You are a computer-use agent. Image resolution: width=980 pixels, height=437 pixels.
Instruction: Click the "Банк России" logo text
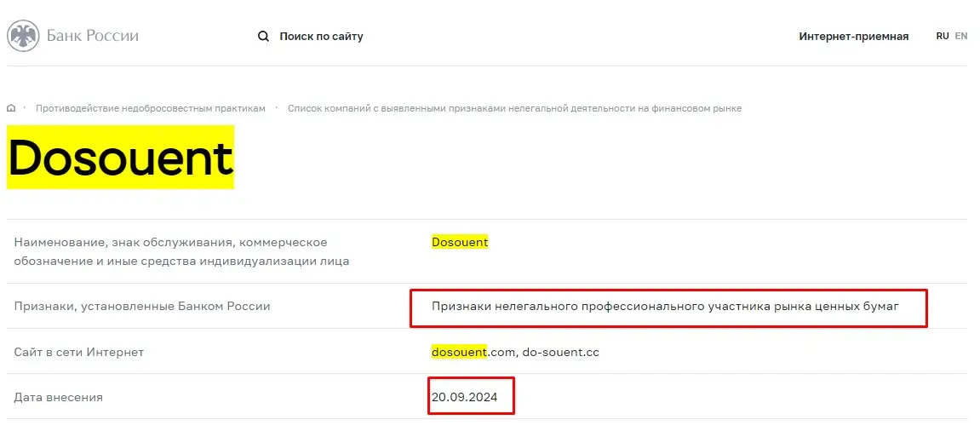point(92,36)
